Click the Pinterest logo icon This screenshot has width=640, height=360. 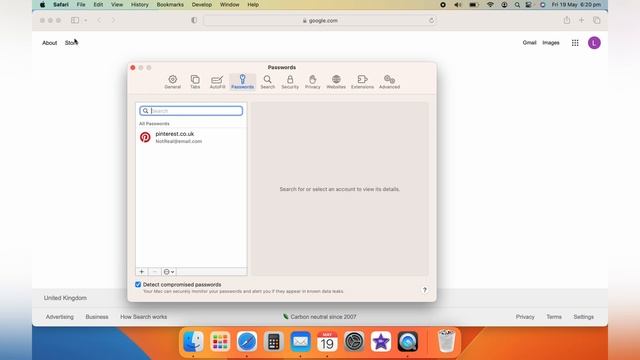click(145, 137)
